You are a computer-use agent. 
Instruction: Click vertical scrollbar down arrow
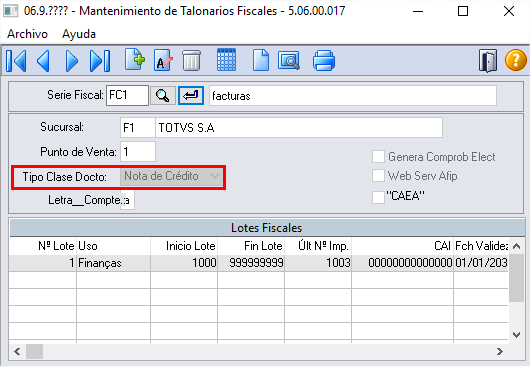(516, 335)
